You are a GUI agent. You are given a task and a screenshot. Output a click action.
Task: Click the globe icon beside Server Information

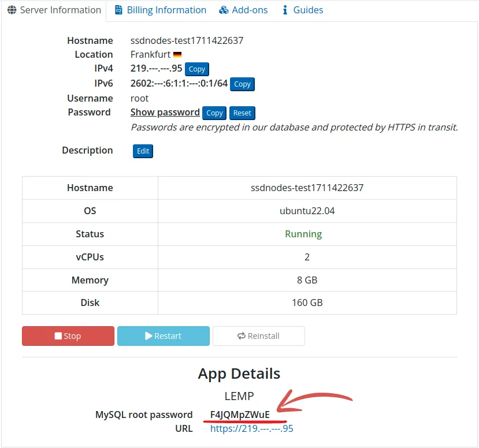point(12,10)
